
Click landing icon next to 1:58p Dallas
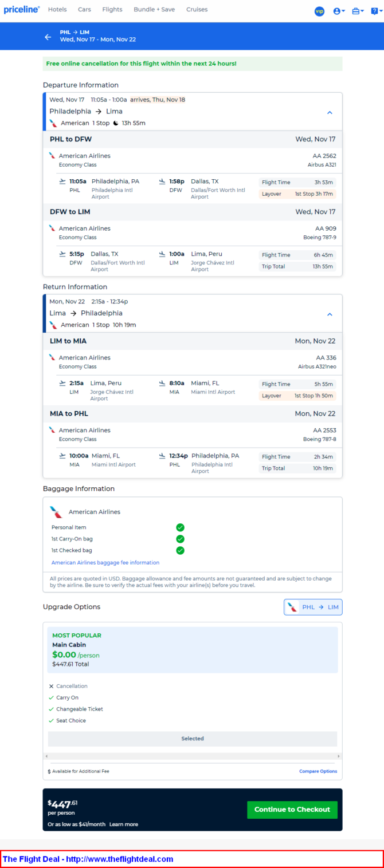point(163,182)
